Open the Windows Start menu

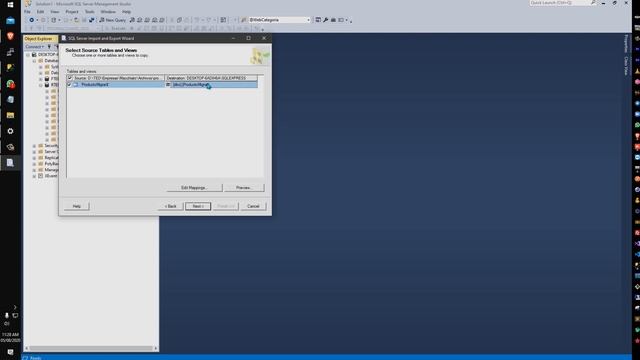pos(10,5)
